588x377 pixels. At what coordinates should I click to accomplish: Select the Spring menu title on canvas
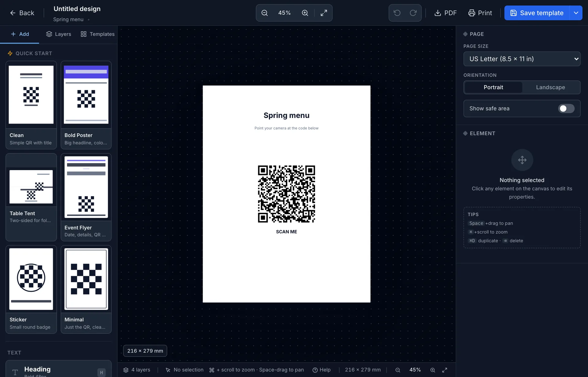point(286,116)
